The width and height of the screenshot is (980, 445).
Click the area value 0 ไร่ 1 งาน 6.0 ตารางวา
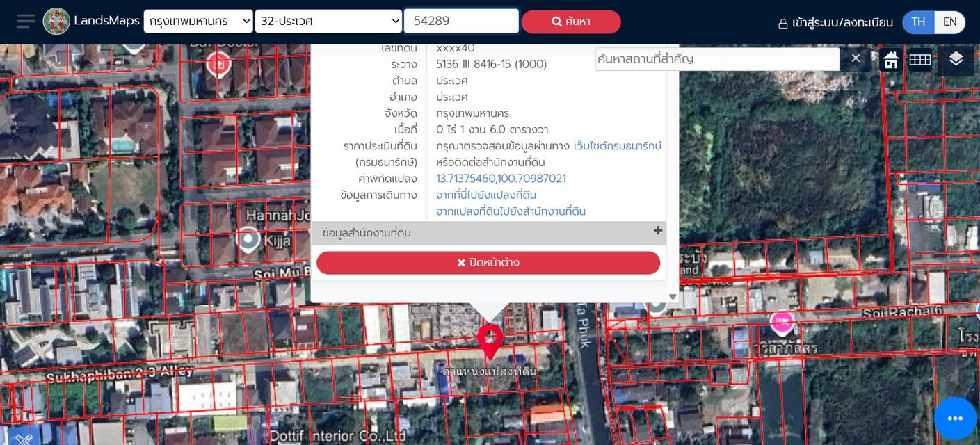pos(492,129)
